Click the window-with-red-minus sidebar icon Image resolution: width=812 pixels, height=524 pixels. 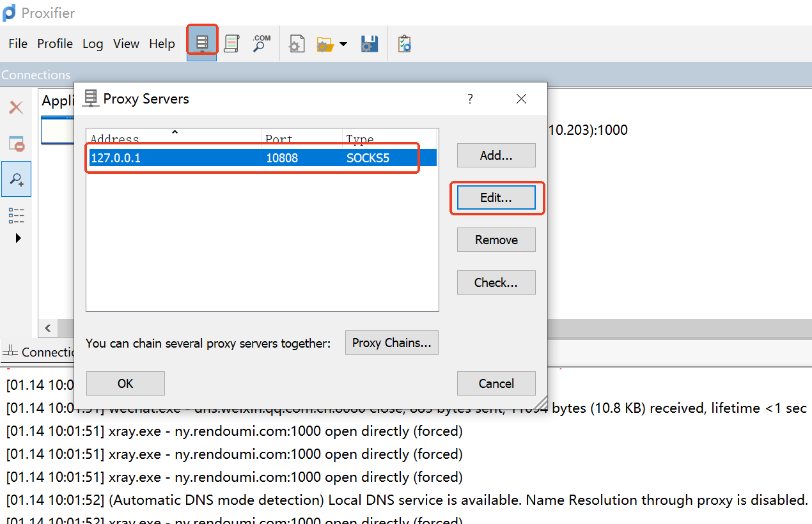16,143
